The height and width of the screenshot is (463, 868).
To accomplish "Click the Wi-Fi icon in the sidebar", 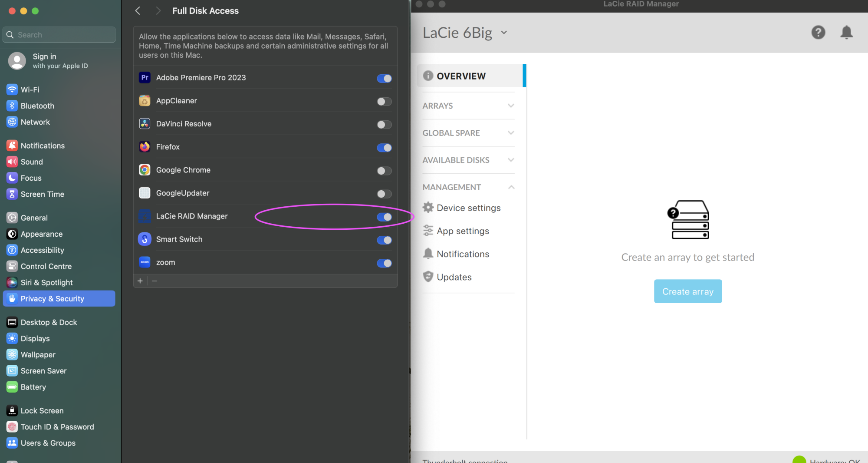I will click(12, 89).
